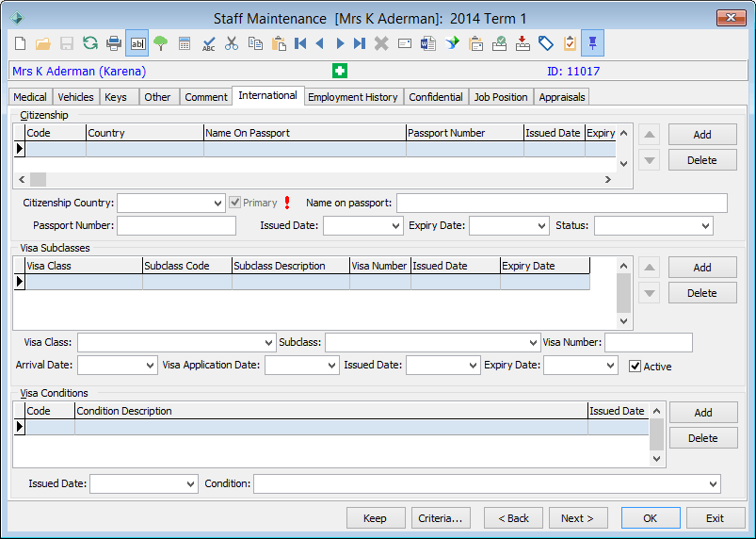Click the Citizenship grid horizontal scrollbar thumb
This screenshot has height=539, width=756.
(38, 179)
